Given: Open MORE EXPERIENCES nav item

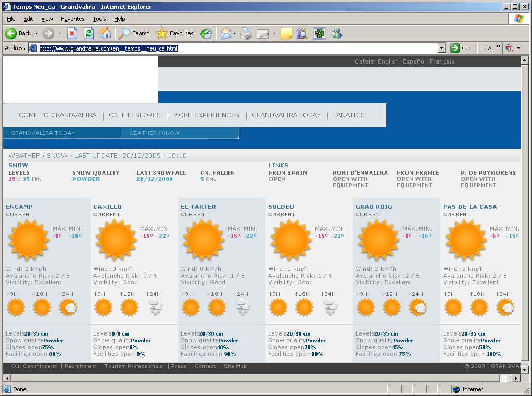Looking at the screenshot, I should pos(206,115).
